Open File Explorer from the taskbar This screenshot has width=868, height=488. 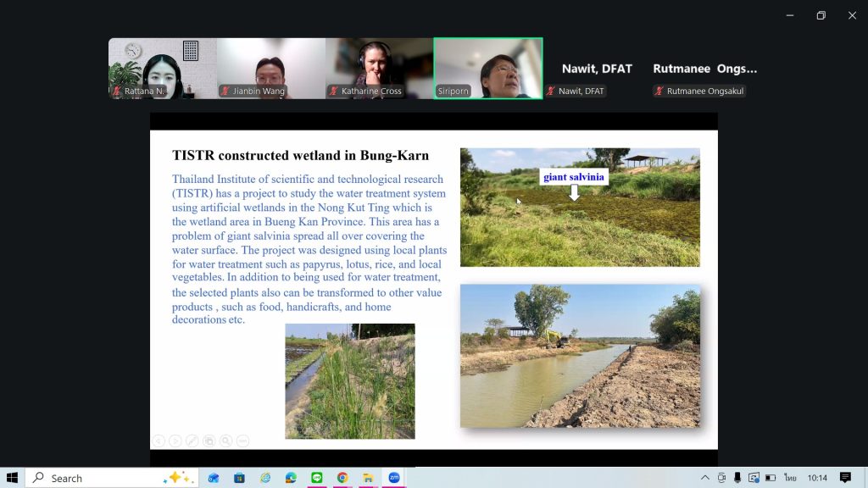pos(368,478)
